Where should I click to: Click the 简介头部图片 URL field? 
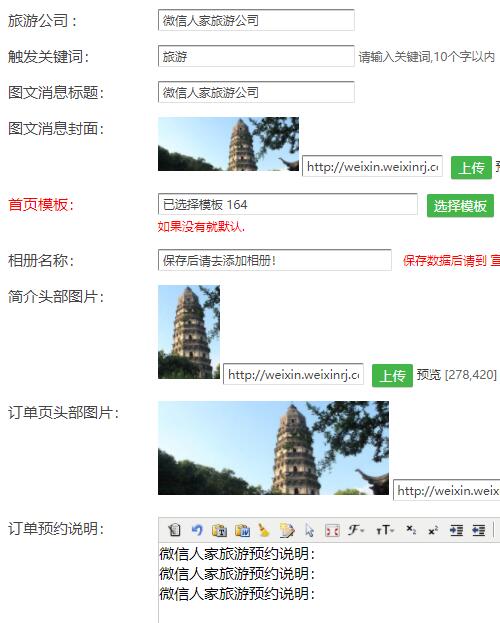pos(293,374)
